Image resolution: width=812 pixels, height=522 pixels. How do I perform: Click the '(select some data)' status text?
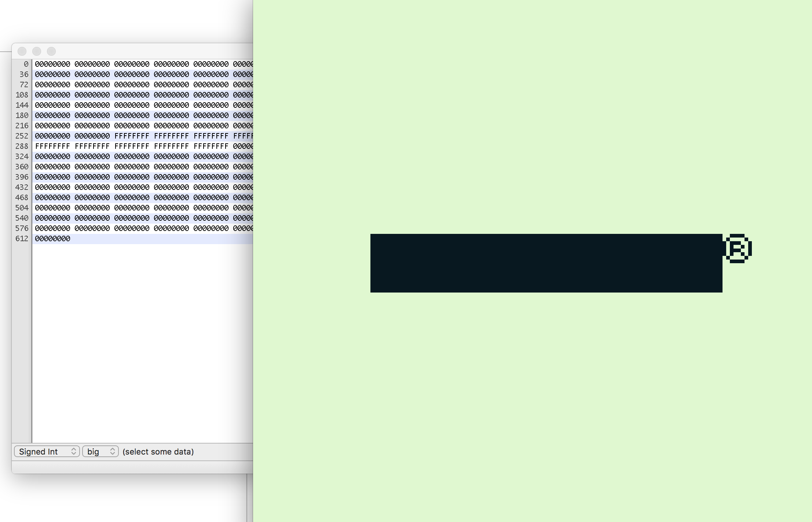coord(158,452)
